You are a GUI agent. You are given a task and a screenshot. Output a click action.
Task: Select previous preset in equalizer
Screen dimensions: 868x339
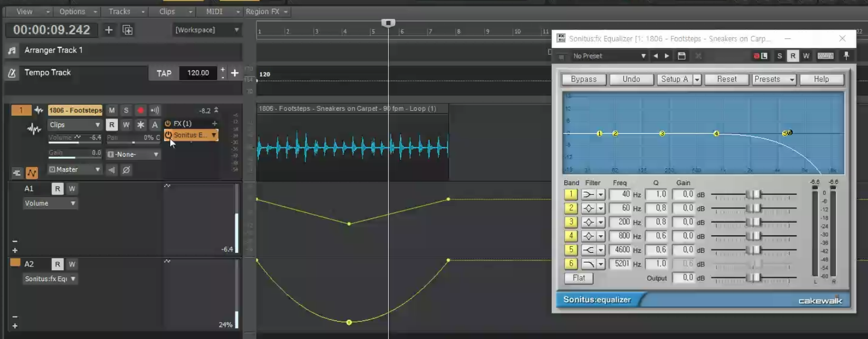[x=656, y=56]
